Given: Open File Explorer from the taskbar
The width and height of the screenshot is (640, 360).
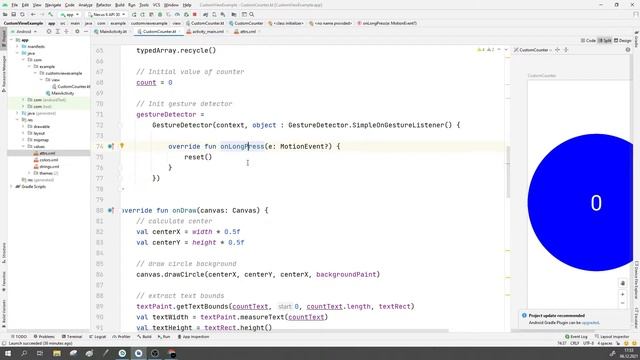Looking at the screenshot, I should click(57, 353).
